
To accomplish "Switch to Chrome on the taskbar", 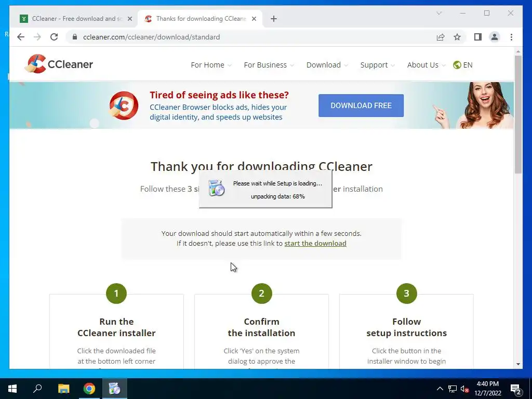I will click(89, 389).
